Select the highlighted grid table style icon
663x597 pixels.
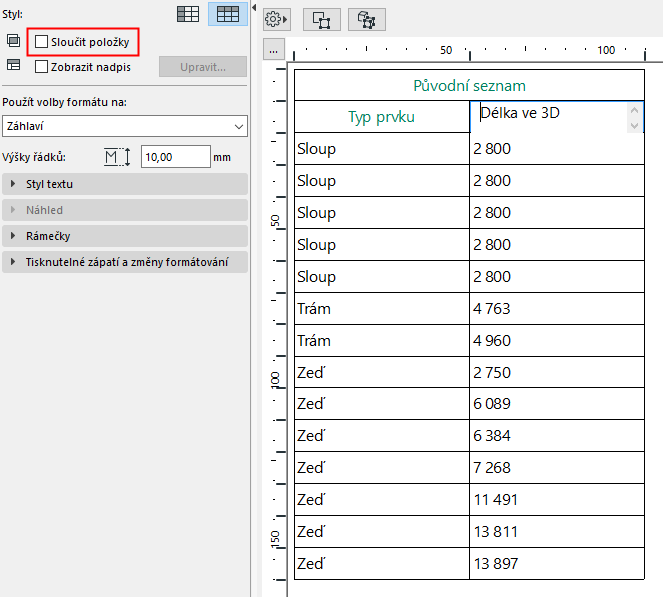(x=227, y=14)
